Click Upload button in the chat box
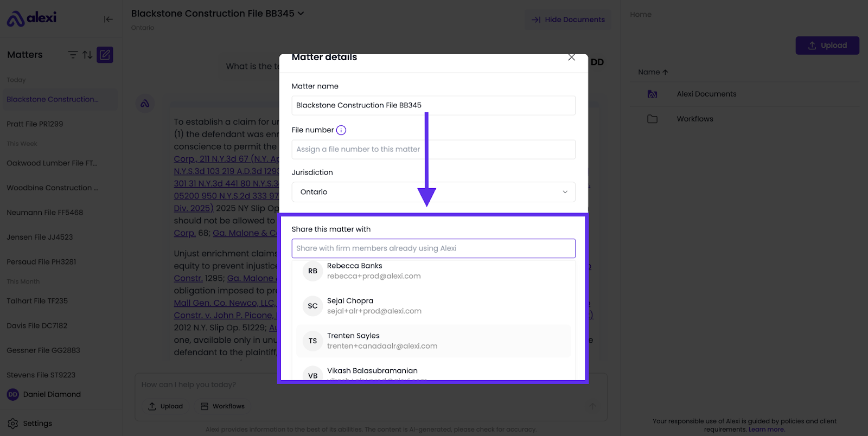Image resolution: width=868 pixels, height=436 pixels. click(166, 406)
